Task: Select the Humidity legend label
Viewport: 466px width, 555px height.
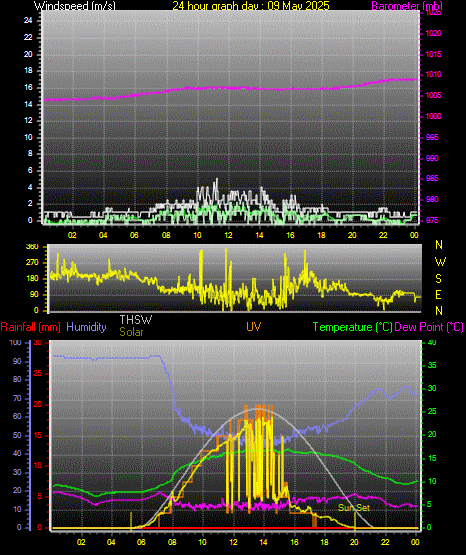Action: click(86, 327)
